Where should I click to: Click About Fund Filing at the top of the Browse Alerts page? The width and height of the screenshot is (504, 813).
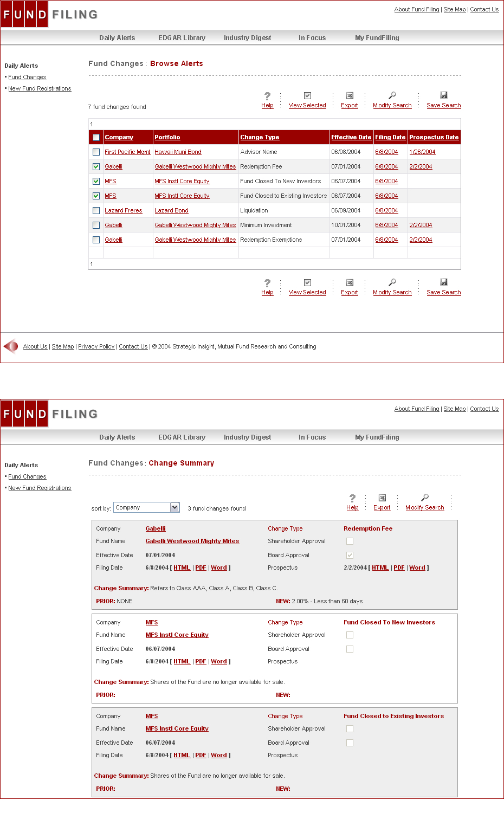coord(417,10)
